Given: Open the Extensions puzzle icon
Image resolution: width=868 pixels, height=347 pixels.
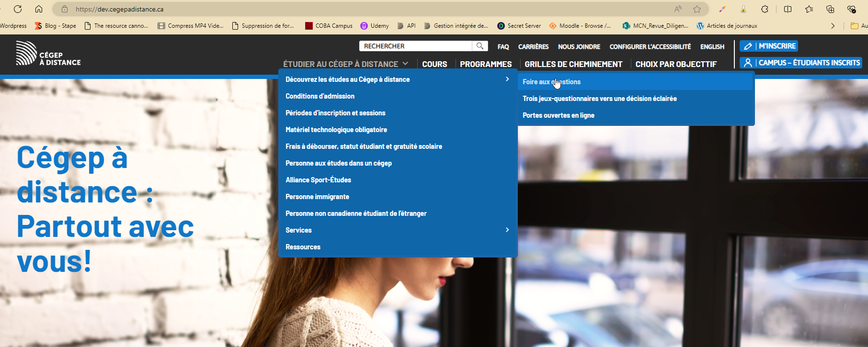Looking at the screenshot, I should (765, 9).
